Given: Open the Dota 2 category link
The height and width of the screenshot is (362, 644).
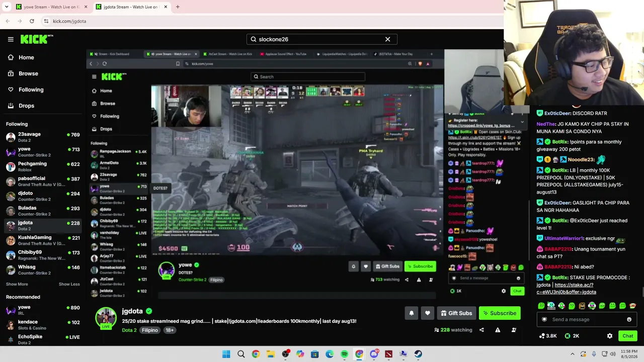Looking at the screenshot, I should click(x=129, y=330).
